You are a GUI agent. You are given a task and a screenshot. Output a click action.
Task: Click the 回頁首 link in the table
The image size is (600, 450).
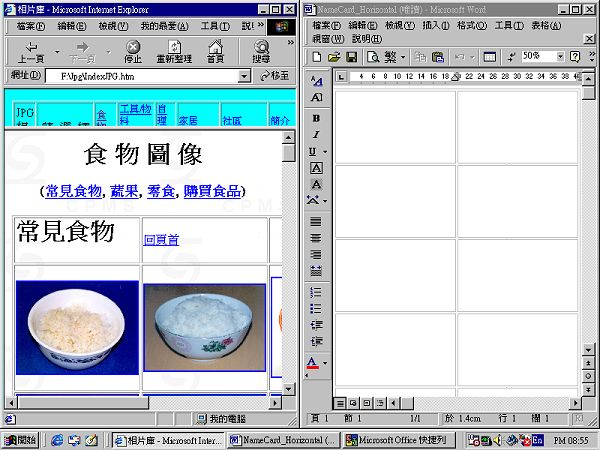pyautogui.click(x=161, y=240)
